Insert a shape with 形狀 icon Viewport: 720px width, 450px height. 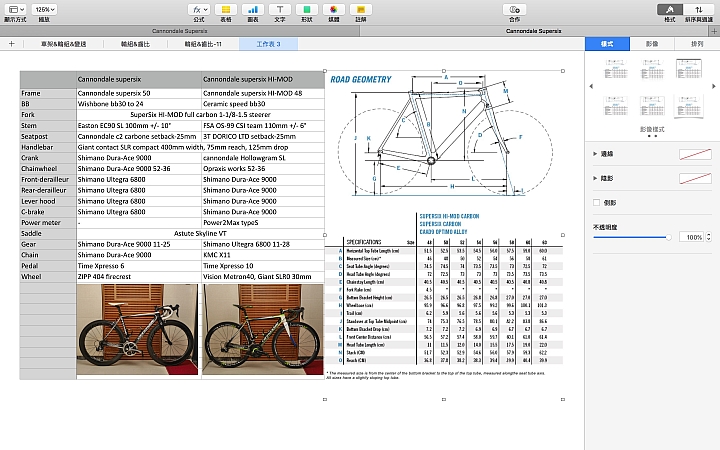[307, 10]
